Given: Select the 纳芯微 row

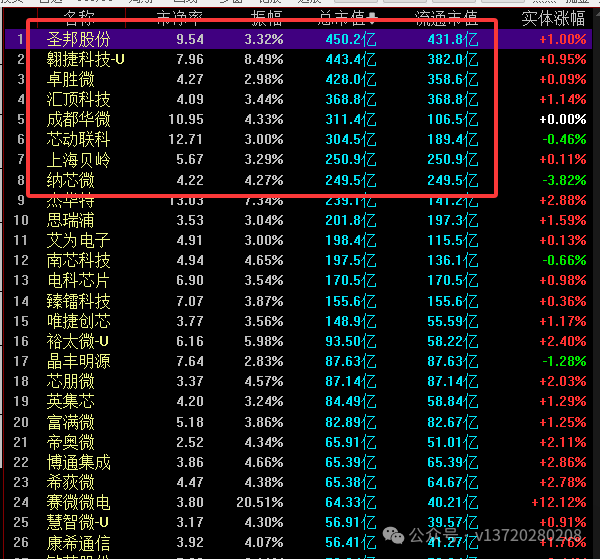Looking at the screenshot, I should [x=298, y=180].
